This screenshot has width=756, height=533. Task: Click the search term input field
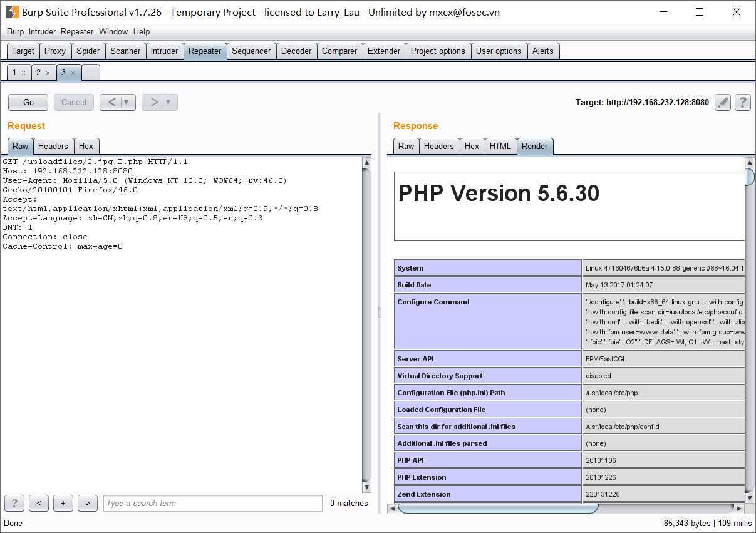[213, 503]
